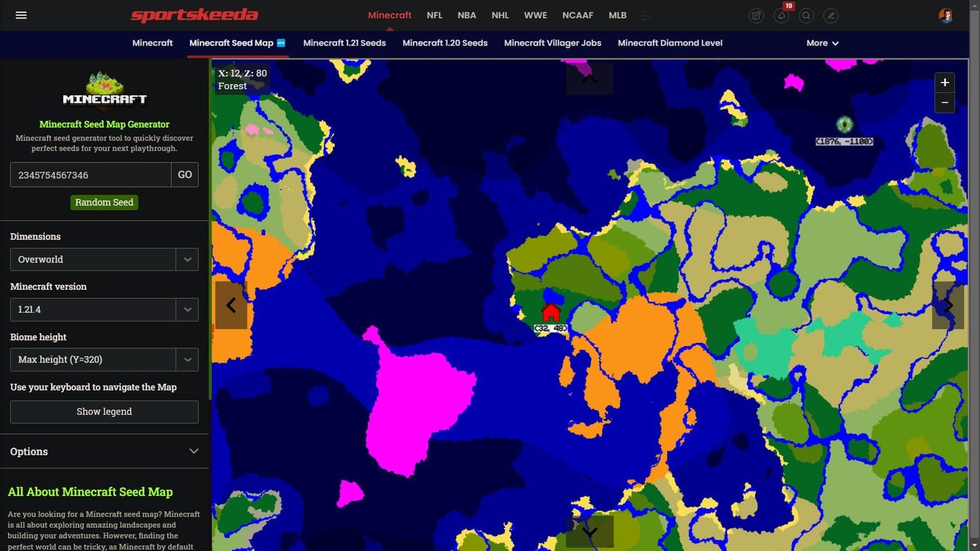
Task: Zoom in using the map plus icon
Action: tap(944, 83)
